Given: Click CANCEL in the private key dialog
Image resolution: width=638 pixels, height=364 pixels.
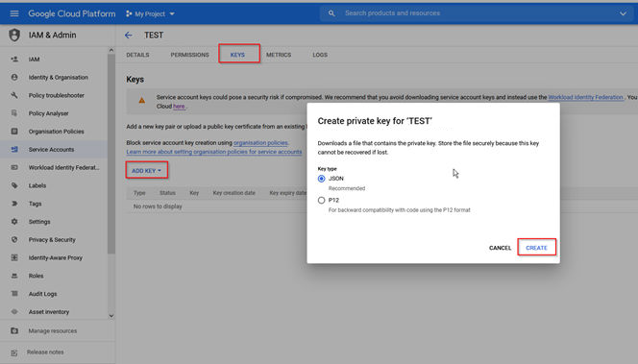Looking at the screenshot, I should click(500, 248).
